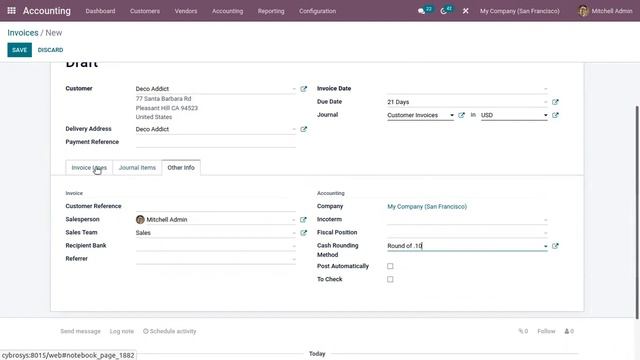The width and height of the screenshot is (640, 360).
Task: Open the Vendors menu
Action: tap(186, 11)
